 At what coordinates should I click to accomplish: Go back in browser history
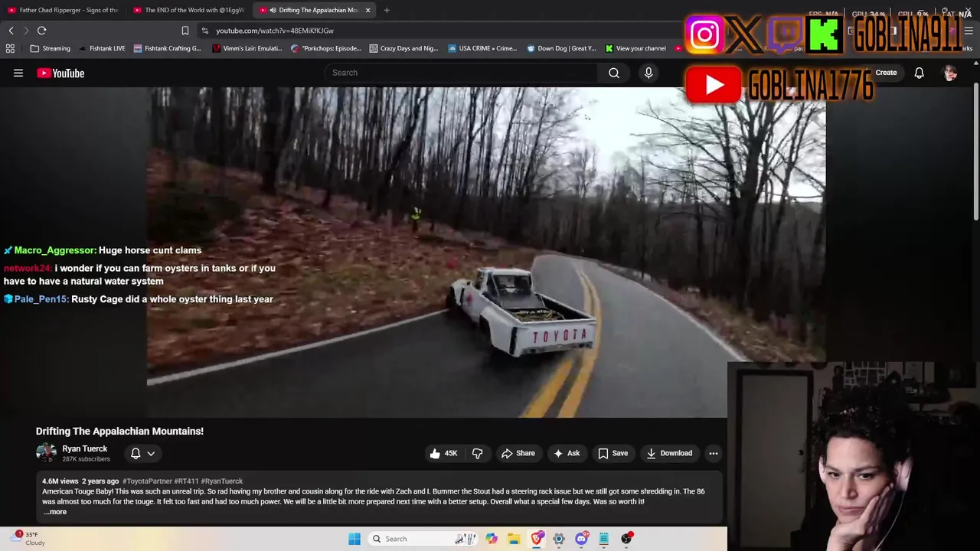tap(11, 31)
